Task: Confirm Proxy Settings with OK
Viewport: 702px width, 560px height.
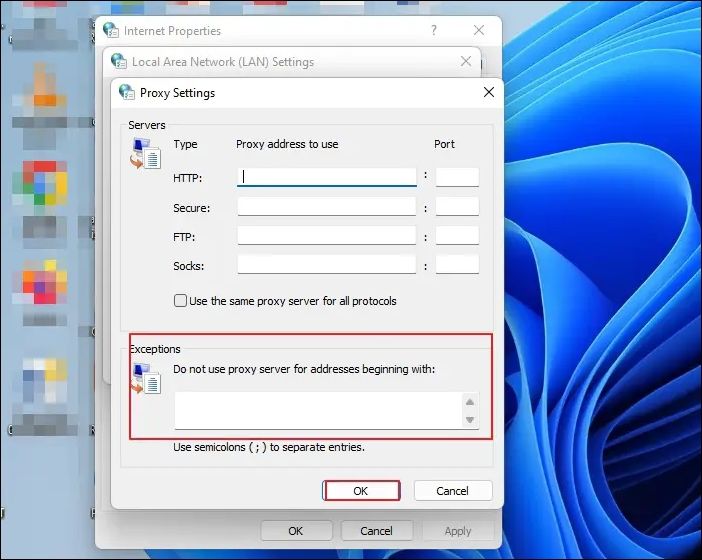Action: pyautogui.click(x=361, y=491)
